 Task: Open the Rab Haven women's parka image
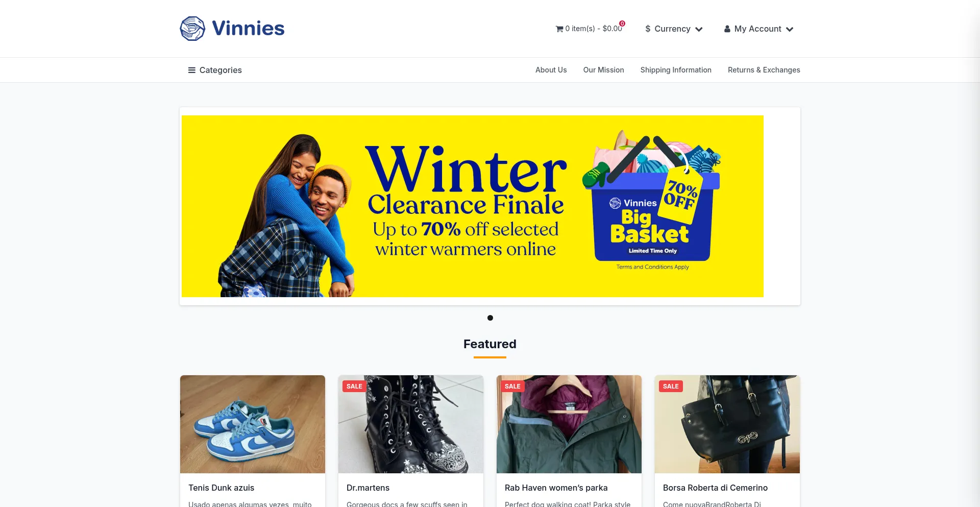(x=569, y=424)
